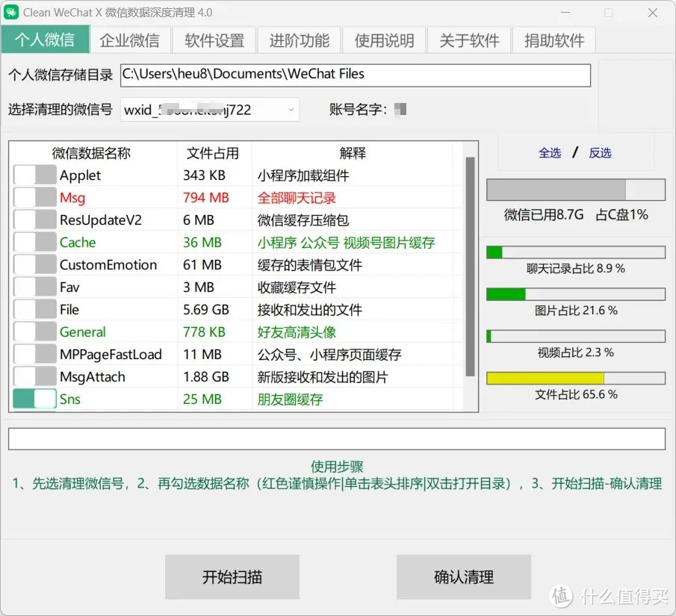Sort by 文件占用 column header

point(213,153)
